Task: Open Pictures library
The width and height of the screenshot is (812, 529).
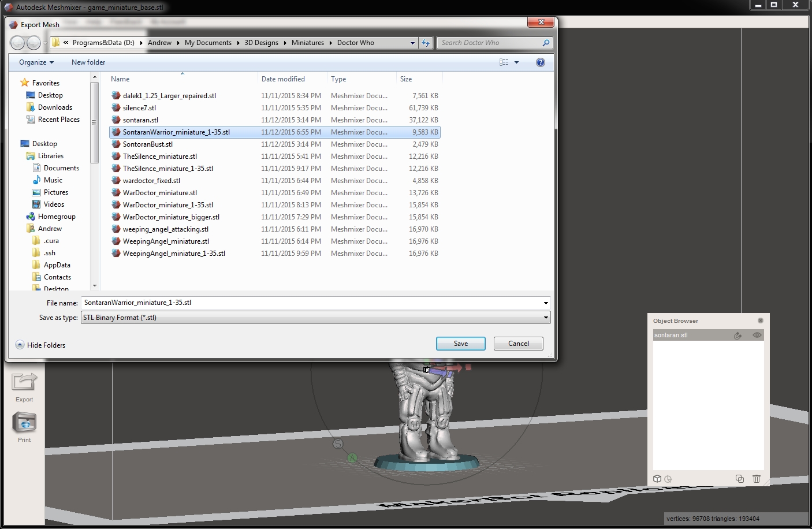Action: point(56,192)
